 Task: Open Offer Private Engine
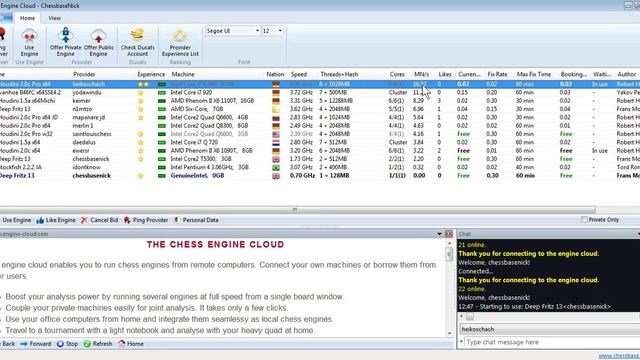65,42
